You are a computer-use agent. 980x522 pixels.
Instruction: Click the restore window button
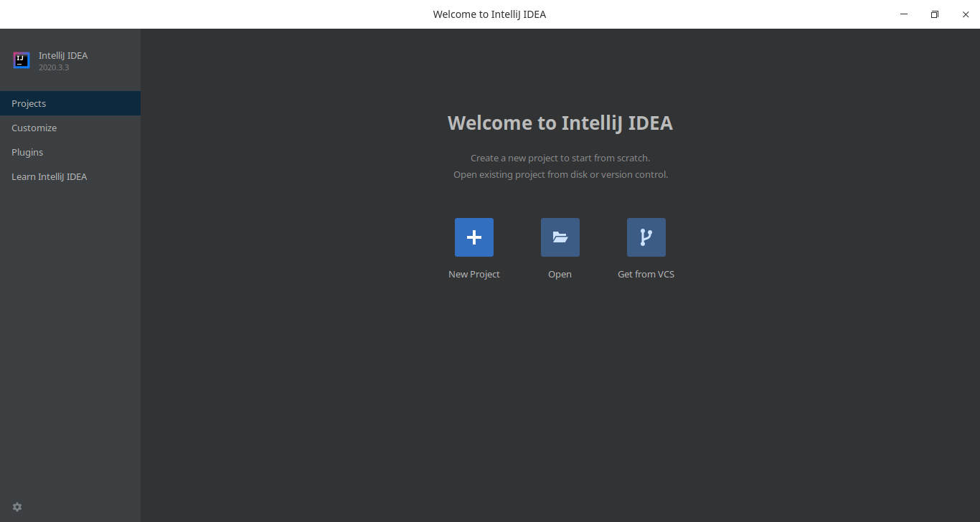click(x=934, y=14)
